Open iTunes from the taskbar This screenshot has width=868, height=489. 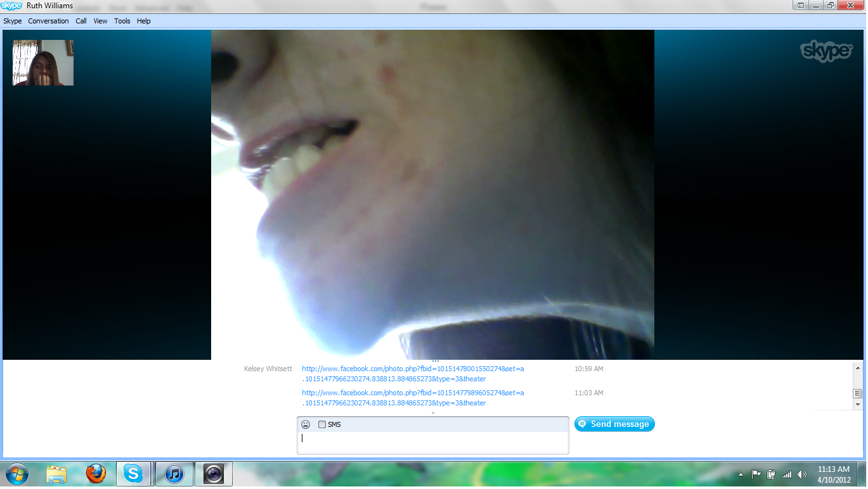pos(174,474)
